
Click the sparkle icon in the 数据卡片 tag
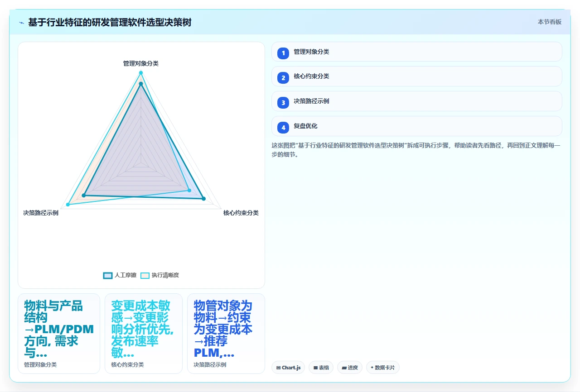[x=372, y=368]
